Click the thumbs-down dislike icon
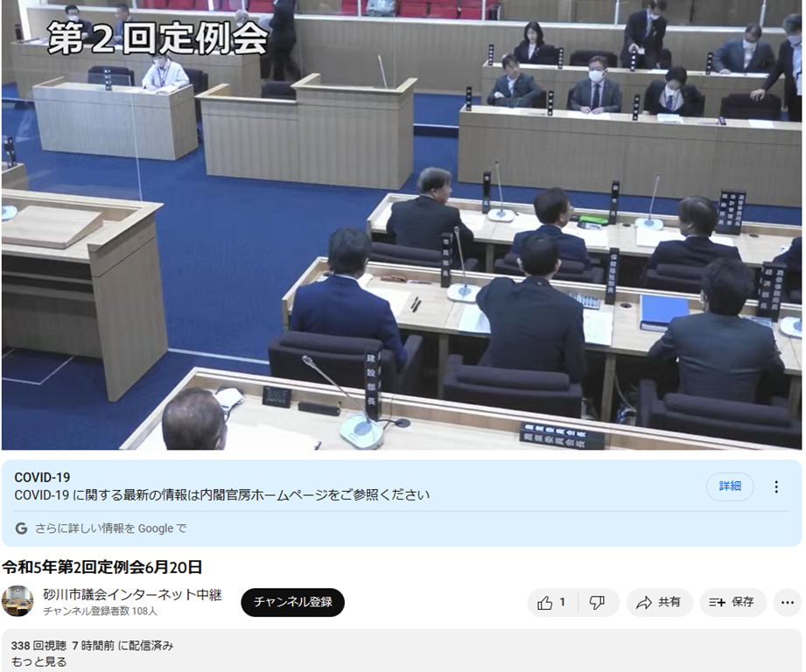Viewport: 806px width, 672px height. pyautogui.click(x=597, y=602)
